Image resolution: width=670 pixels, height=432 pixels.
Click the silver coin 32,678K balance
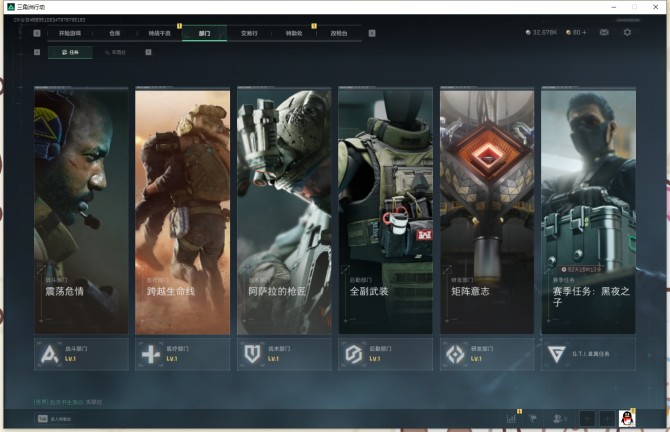click(541, 32)
